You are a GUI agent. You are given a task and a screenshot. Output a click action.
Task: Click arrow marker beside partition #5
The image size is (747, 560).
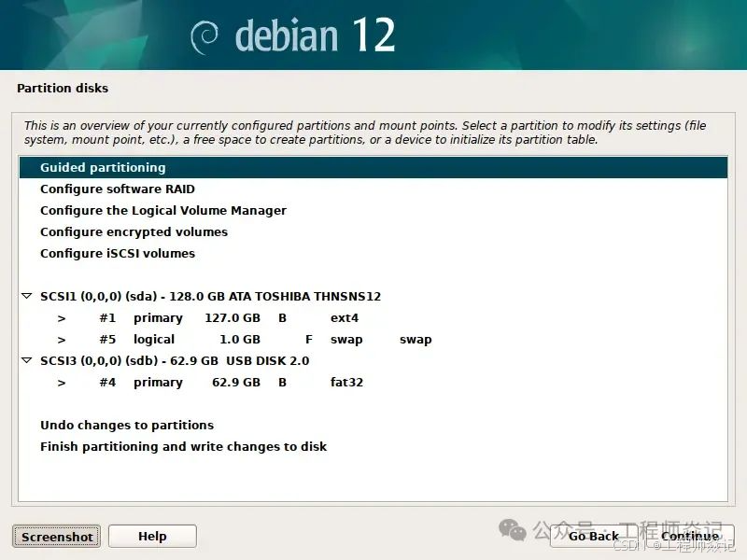click(62, 340)
